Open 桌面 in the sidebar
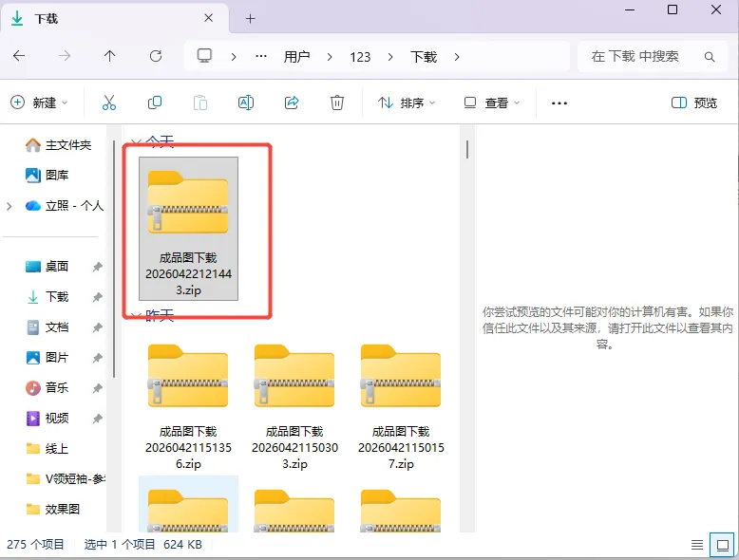Screen dimensions: 739x560 coord(47,266)
